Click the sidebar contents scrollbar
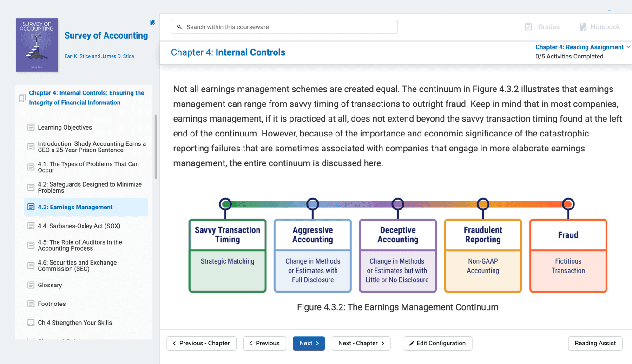The width and height of the screenshot is (632, 364). (x=156, y=146)
